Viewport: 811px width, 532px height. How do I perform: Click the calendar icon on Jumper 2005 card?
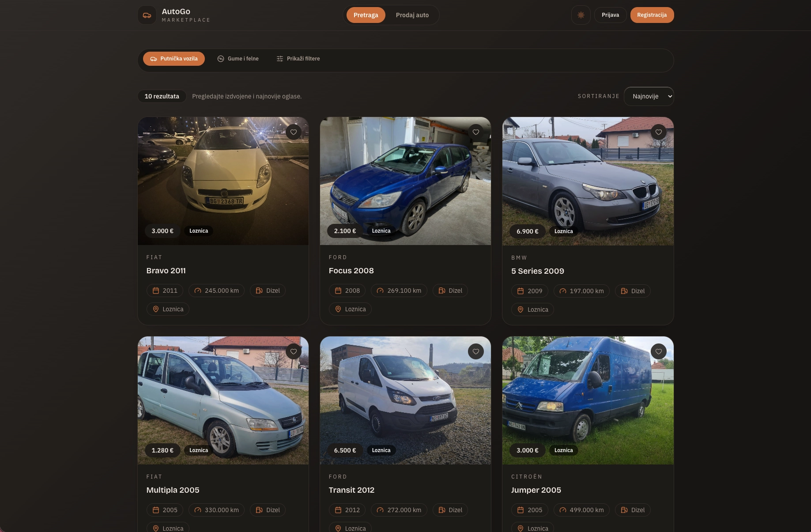(521, 510)
